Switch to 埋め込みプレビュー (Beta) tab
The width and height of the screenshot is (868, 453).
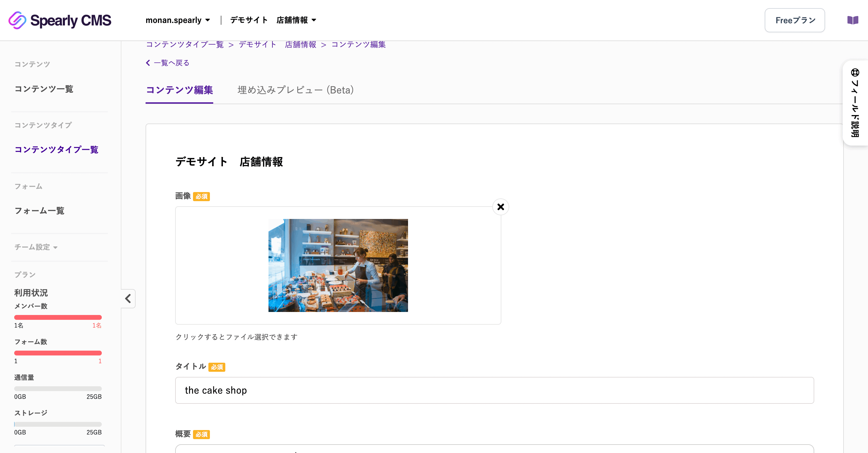(x=295, y=90)
